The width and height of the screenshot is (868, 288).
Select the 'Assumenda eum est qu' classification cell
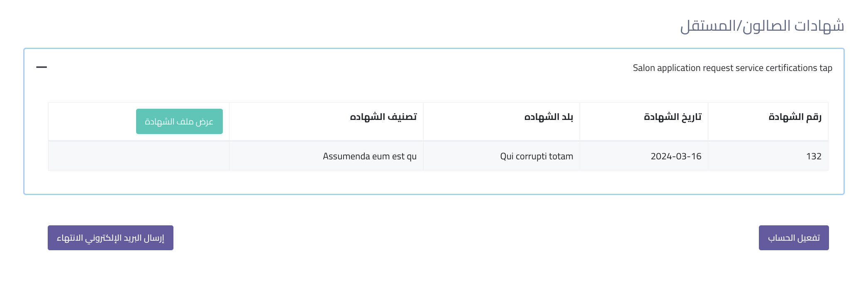pos(370,156)
